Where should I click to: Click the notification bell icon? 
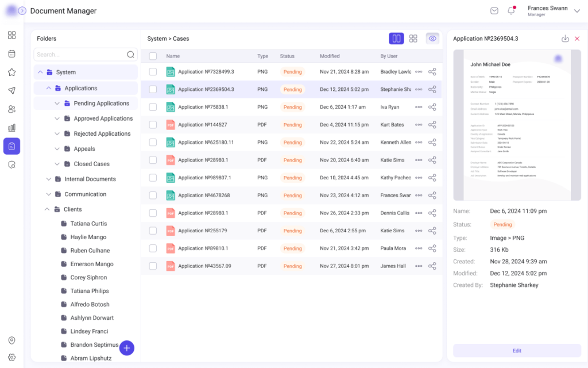click(x=510, y=11)
